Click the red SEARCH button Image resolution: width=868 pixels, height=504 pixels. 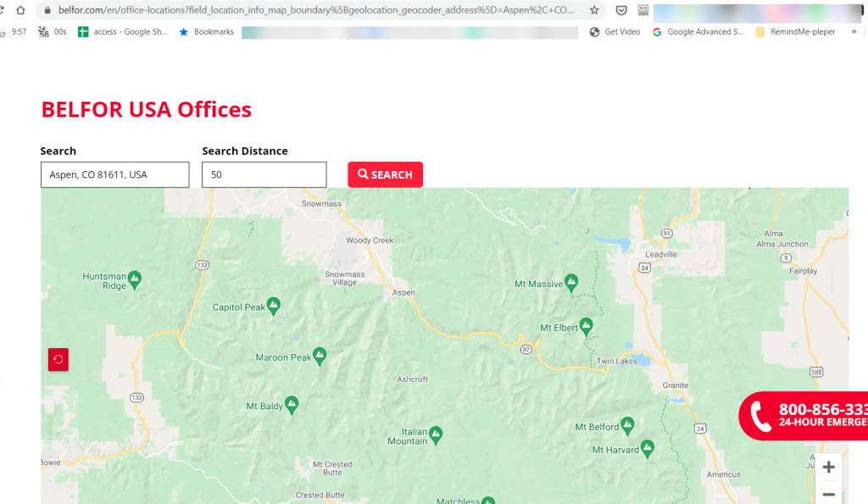(x=385, y=174)
